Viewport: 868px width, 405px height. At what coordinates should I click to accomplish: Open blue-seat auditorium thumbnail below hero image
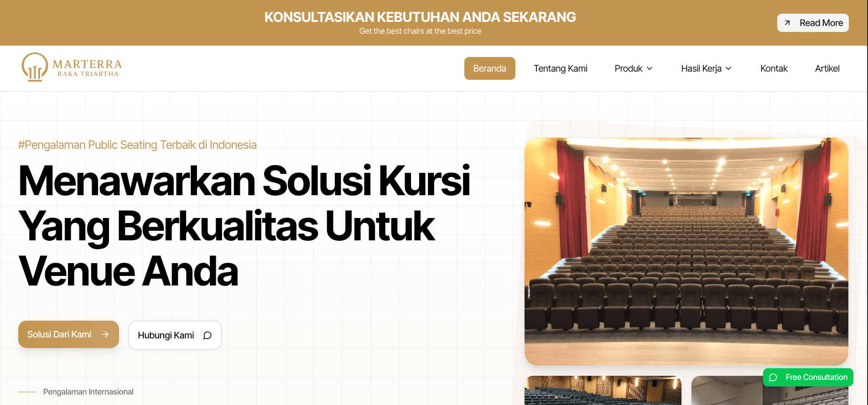pyautogui.click(x=603, y=390)
